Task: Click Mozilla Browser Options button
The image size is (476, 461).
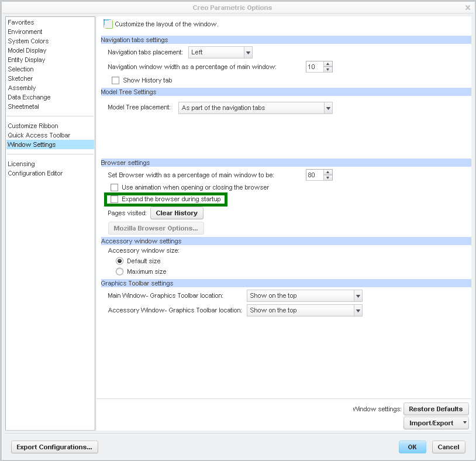Action: 156,228
